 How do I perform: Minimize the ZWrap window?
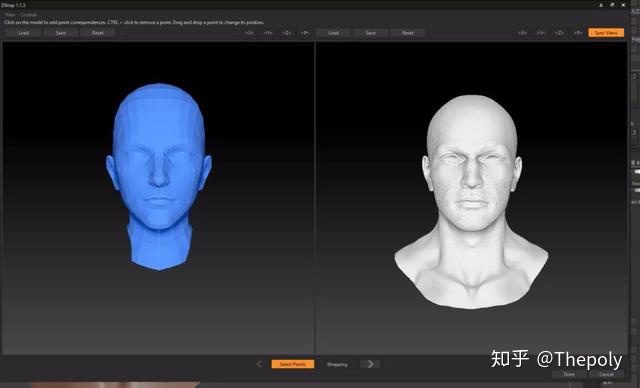click(601, 5)
